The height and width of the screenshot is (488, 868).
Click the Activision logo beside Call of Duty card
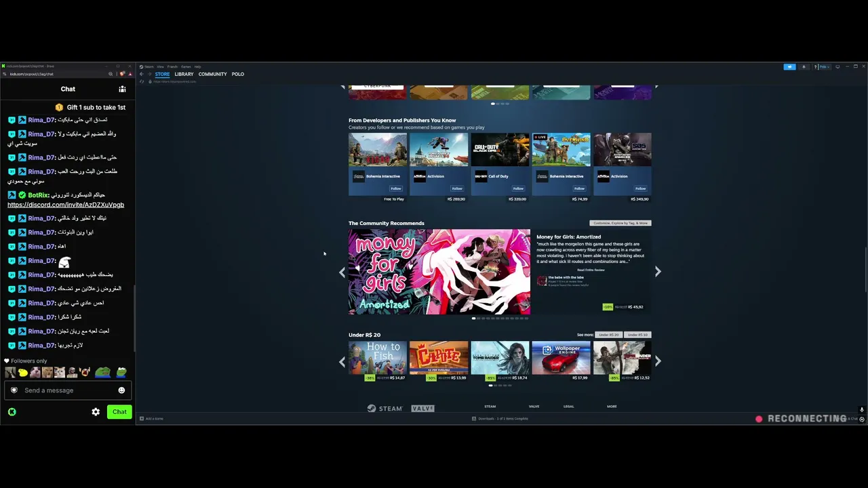point(420,176)
